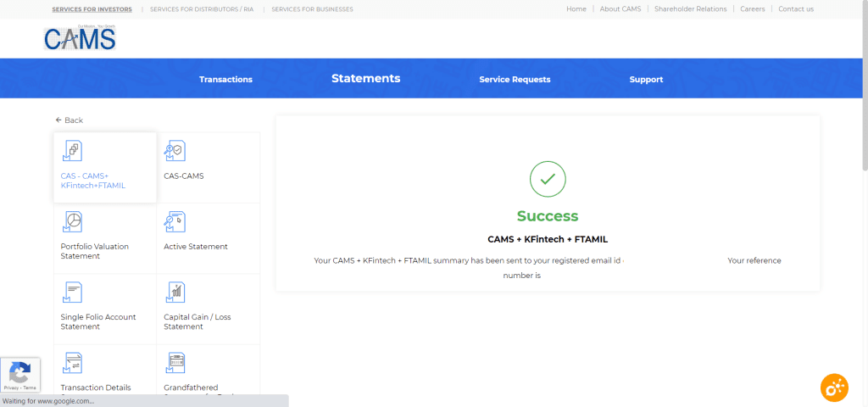Open the orange chat assistant bubble
This screenshot has height=407, width=868.
click(834, 388)
